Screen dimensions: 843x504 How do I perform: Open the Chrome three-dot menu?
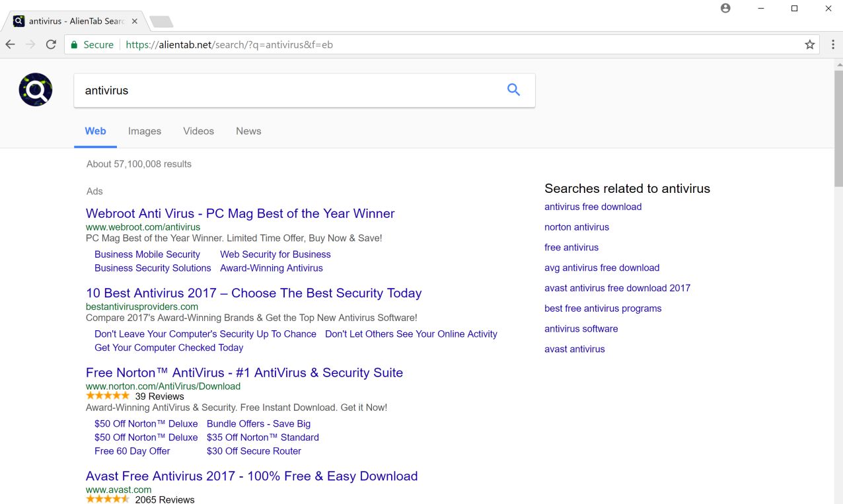pos(833,44)
